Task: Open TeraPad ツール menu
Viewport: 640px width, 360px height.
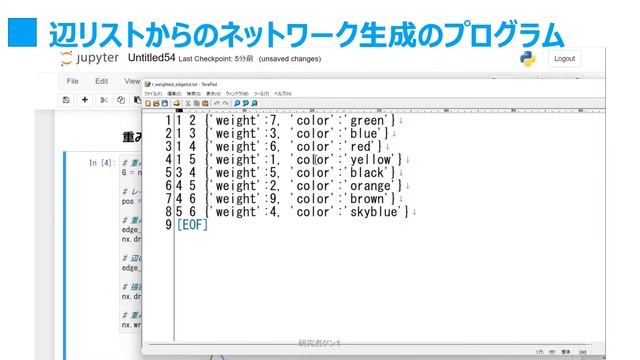Action: click(261, 93)
